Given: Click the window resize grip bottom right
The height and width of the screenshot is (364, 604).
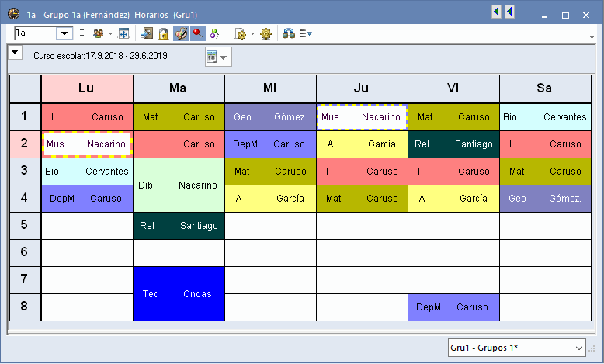Looking at the screenshot, I should point(593,348).
